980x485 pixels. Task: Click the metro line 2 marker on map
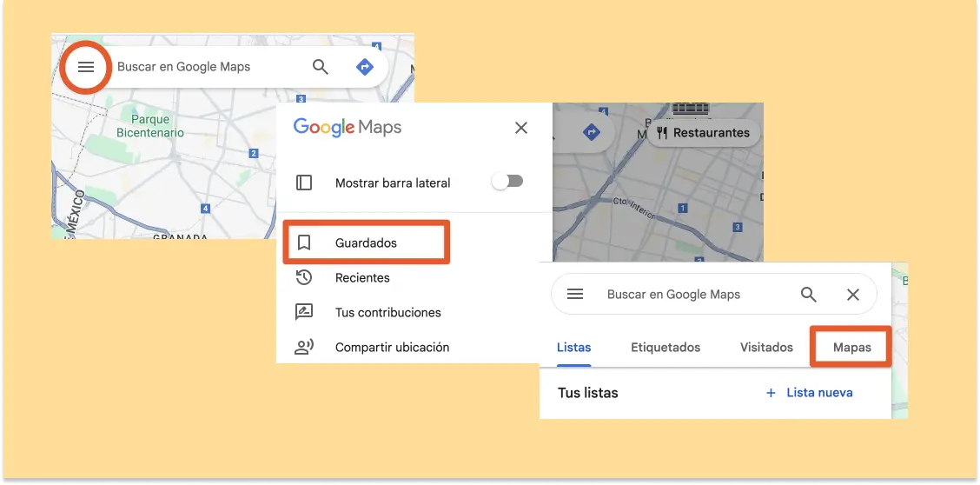253,153
